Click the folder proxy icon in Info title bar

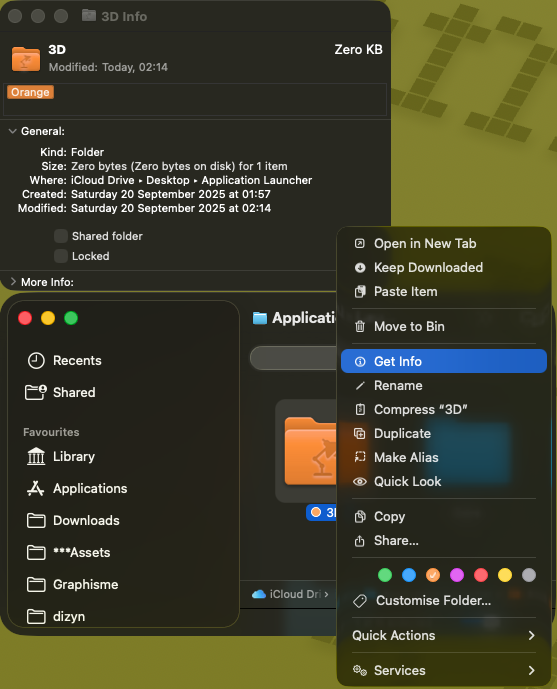pyautogui.click(x=89, y=16)
